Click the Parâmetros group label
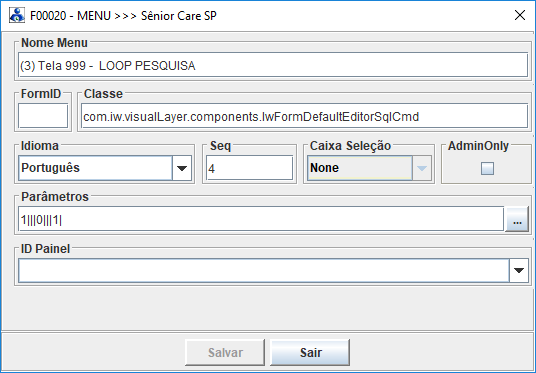Image resolution: width=536 pixels, height=373 pixels. tap(55, 197)
